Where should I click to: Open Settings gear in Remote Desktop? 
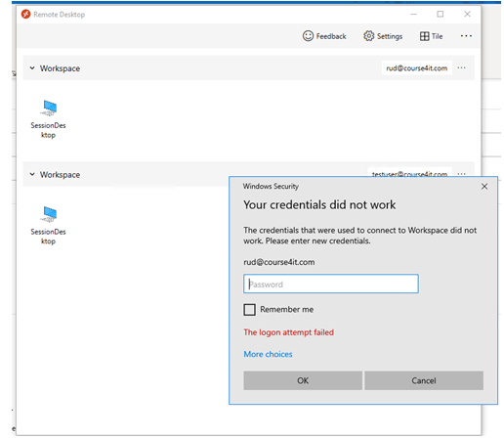click(x=383, y=36)
